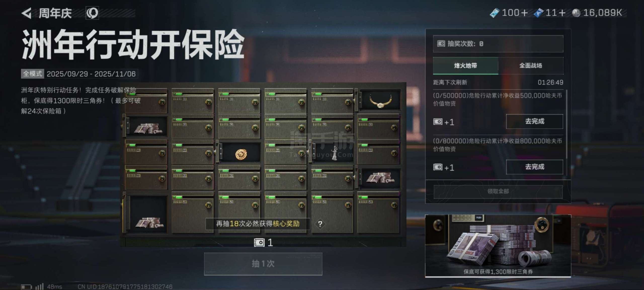Tap the green ticket currency showing 100+
The width and height of the screenshot is (644, 290).
(509, 13)
